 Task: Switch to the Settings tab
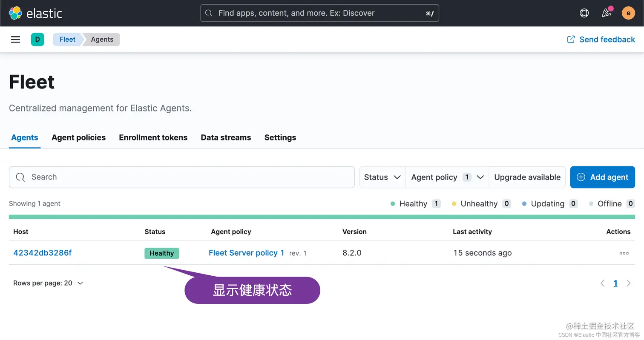click(x=280, y=137)
